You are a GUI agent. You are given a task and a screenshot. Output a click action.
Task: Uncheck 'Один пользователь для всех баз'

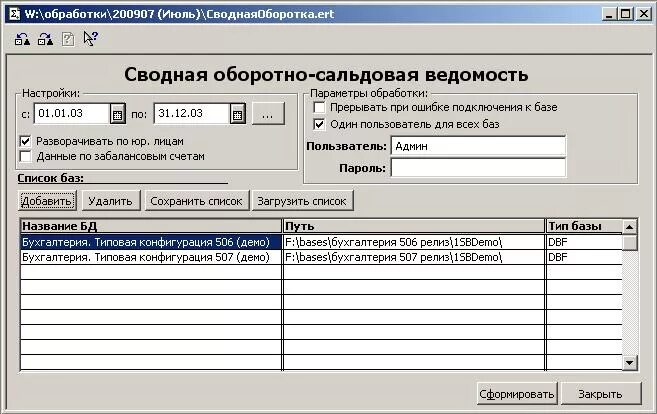319,124
